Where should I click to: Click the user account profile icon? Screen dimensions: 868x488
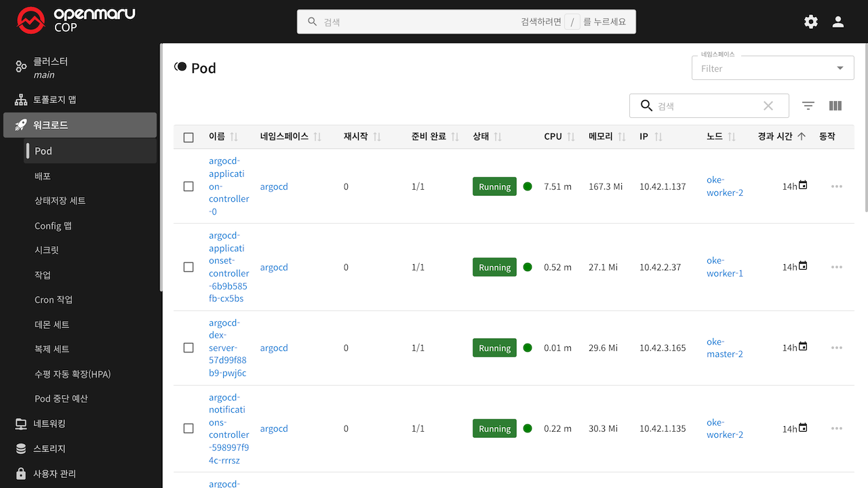click(838, 22)
